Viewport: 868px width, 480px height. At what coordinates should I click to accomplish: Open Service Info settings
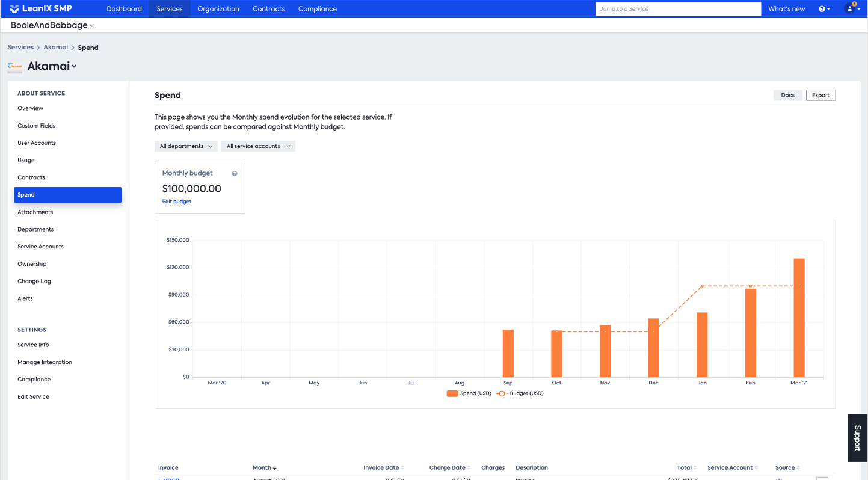pos(33,345)
